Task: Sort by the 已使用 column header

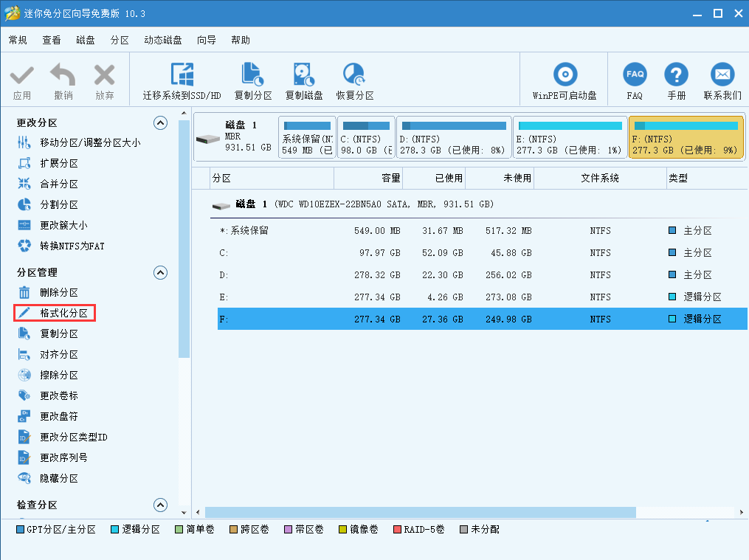Action: (434, 178)
